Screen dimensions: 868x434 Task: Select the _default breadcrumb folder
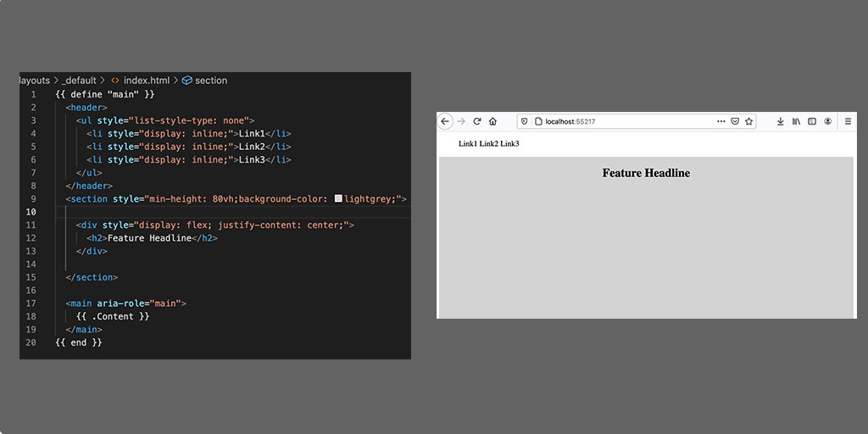[x=81, y=81]
